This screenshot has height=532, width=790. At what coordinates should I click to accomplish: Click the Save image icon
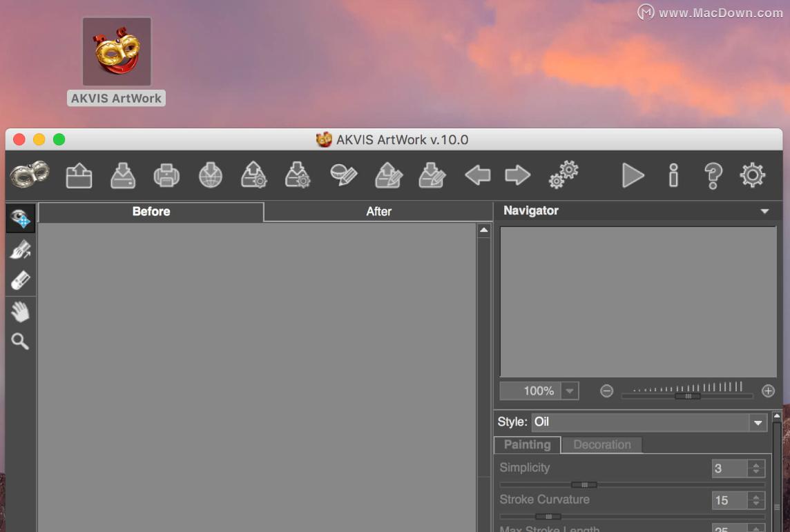(x=123, y=175)
